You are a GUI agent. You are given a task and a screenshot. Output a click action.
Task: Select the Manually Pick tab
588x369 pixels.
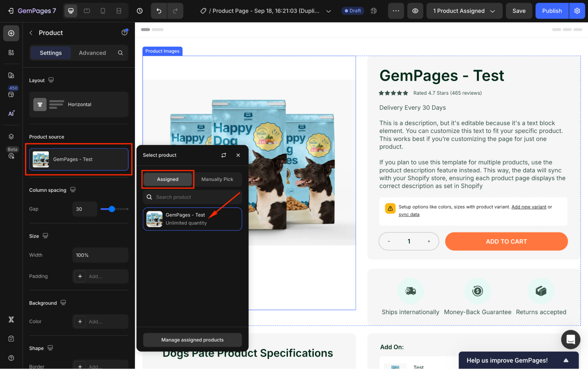(x=217, y=179)
